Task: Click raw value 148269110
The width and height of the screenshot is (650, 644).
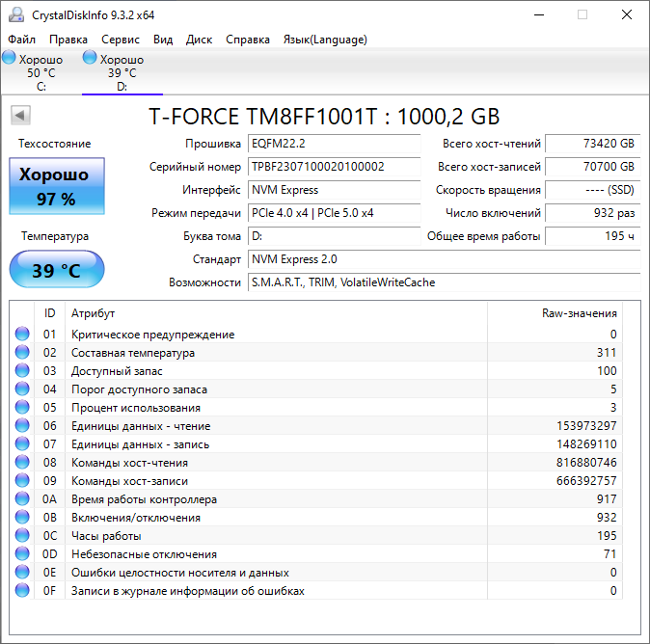Action: click(x=586, y=444)
